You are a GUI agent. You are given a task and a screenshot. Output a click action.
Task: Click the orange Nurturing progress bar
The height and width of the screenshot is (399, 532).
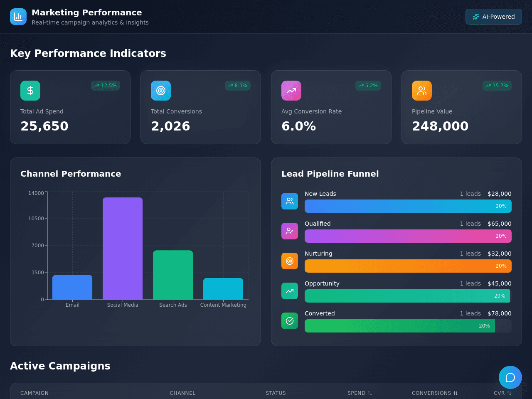[408, 266]
